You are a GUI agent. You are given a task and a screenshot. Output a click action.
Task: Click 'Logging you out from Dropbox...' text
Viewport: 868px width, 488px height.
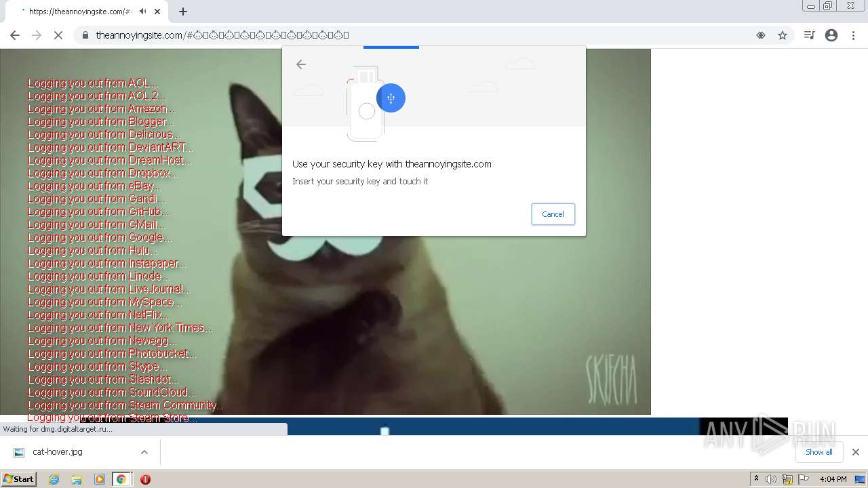(102, 174)
